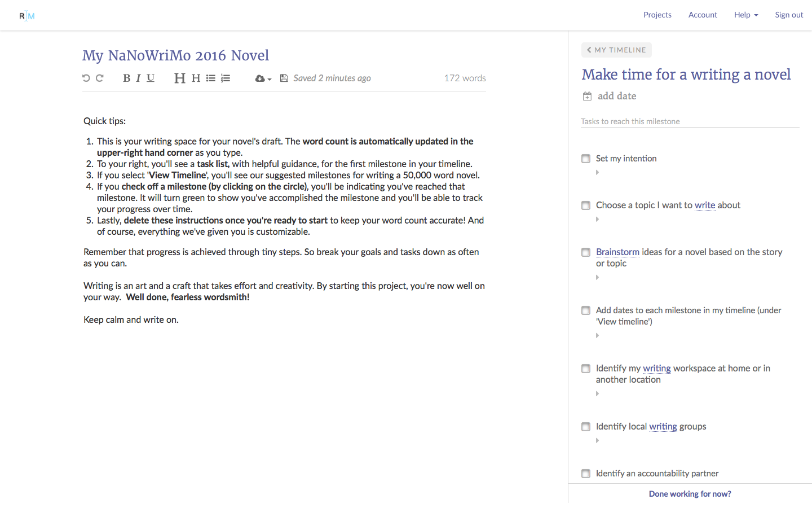Expand details under 'Identify my writing workspace'
Image resolution: width=812 pixels, height=508 pixels.
[597, 394]
